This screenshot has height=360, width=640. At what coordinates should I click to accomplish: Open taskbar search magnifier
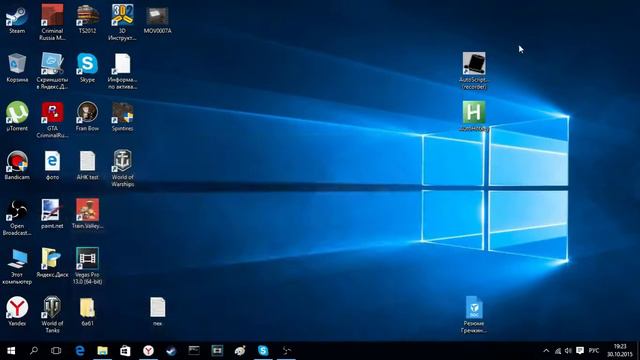pos(34,351)
